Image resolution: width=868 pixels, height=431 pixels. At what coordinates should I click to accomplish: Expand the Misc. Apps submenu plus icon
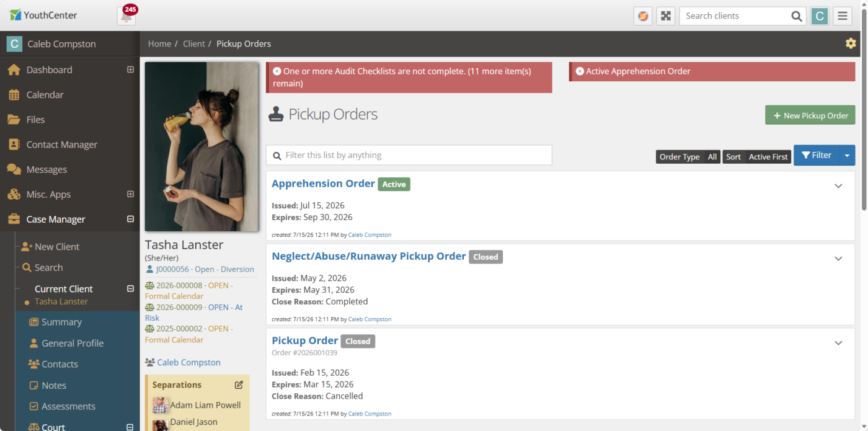pos(130,194)
